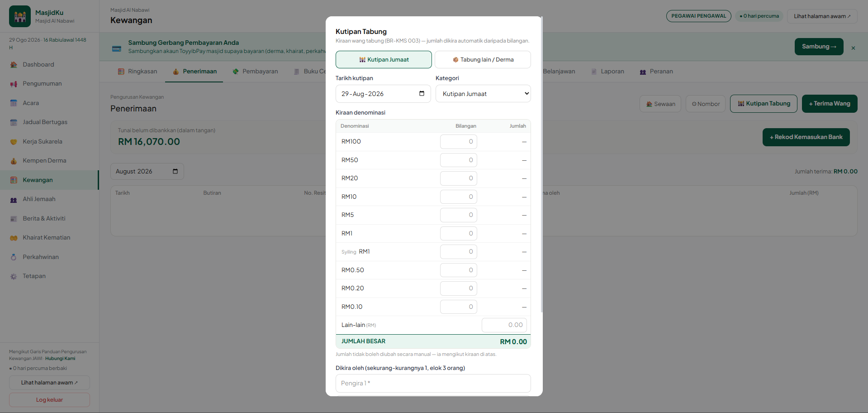Open Jadual Bertugas sidebar item
Image resolution: width=868 pixels, height=413 pixels.
pyautogui.click(x=49, y=122)
